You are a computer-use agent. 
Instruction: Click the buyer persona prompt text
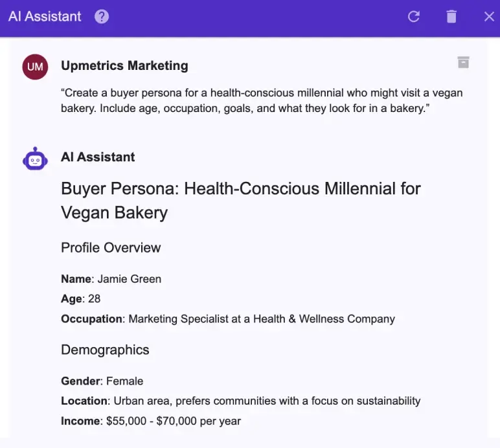[x=262, y=101]
